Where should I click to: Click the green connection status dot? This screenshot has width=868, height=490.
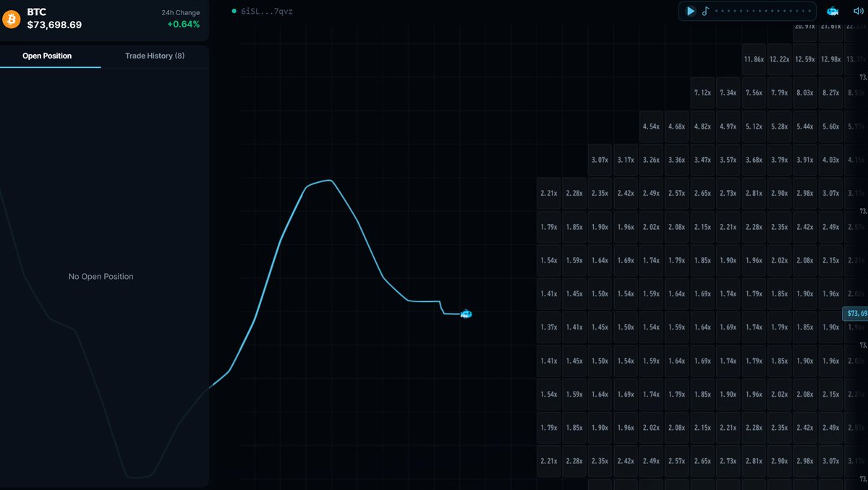coord(234,11)
